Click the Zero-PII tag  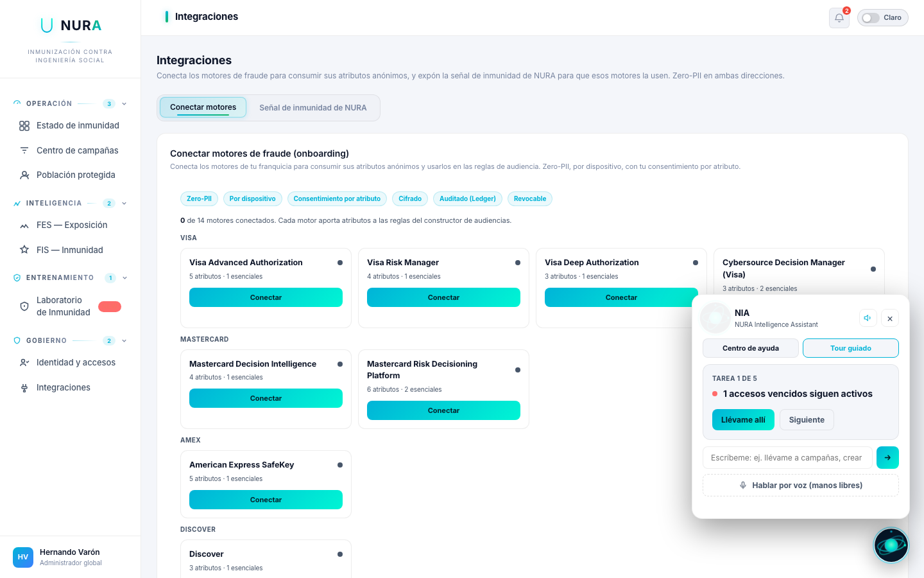[199, 199]
